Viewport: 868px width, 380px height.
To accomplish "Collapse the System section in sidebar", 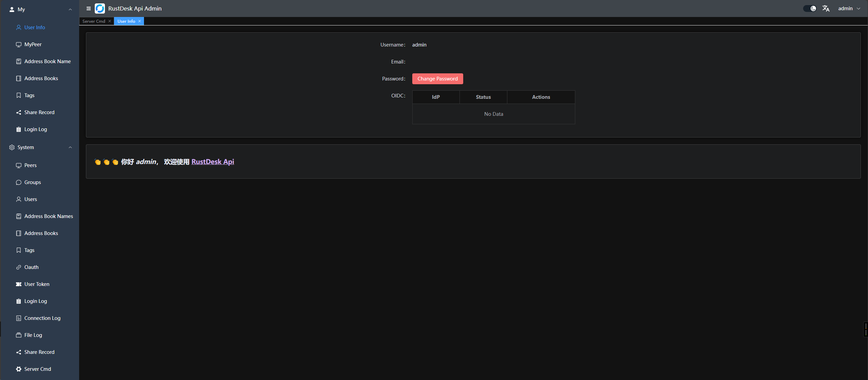I will pos(70,147).
